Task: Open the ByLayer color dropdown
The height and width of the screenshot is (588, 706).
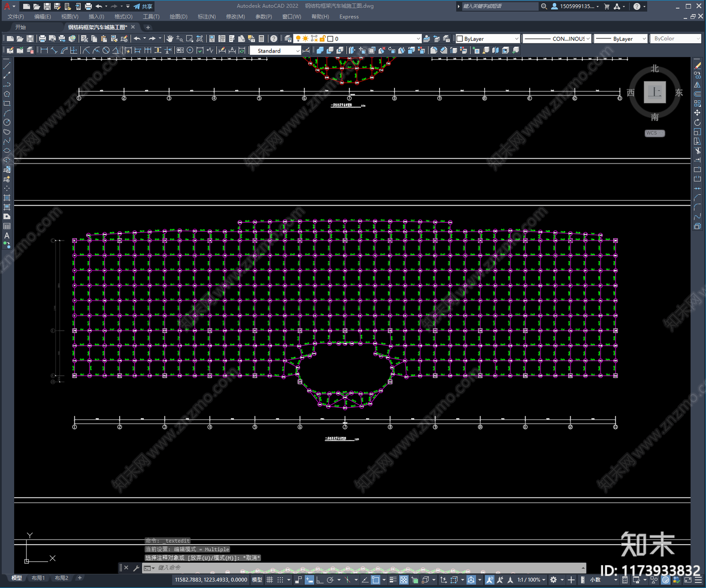Action: pos(488,39)
